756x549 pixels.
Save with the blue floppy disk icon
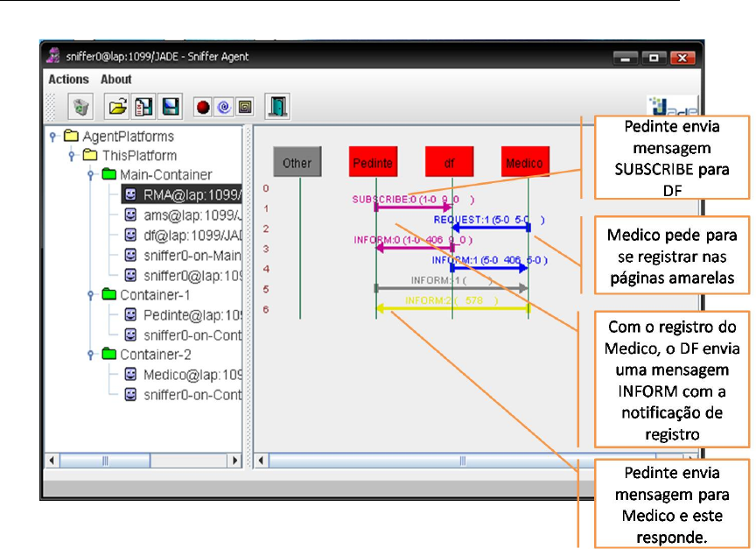pos(171,107)
